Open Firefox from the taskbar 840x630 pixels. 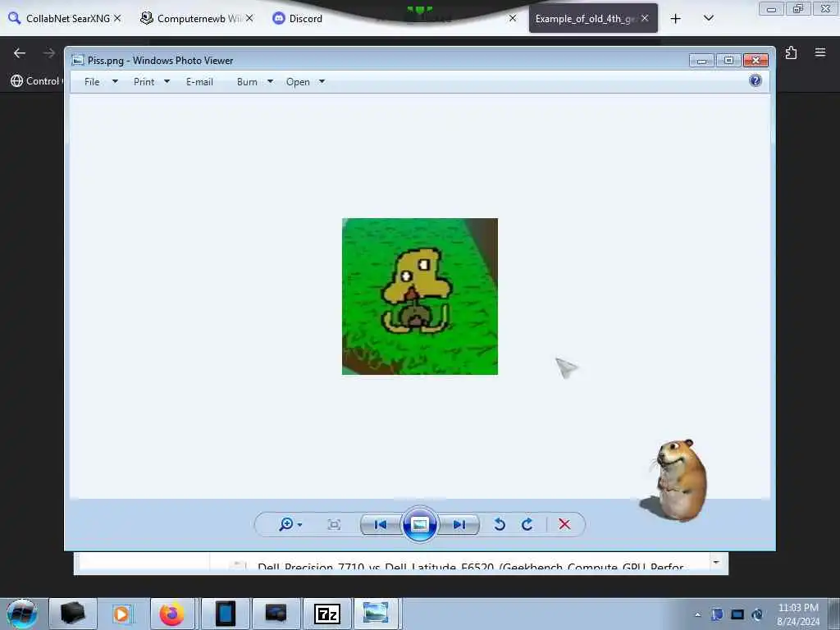[x=171, y=614]
